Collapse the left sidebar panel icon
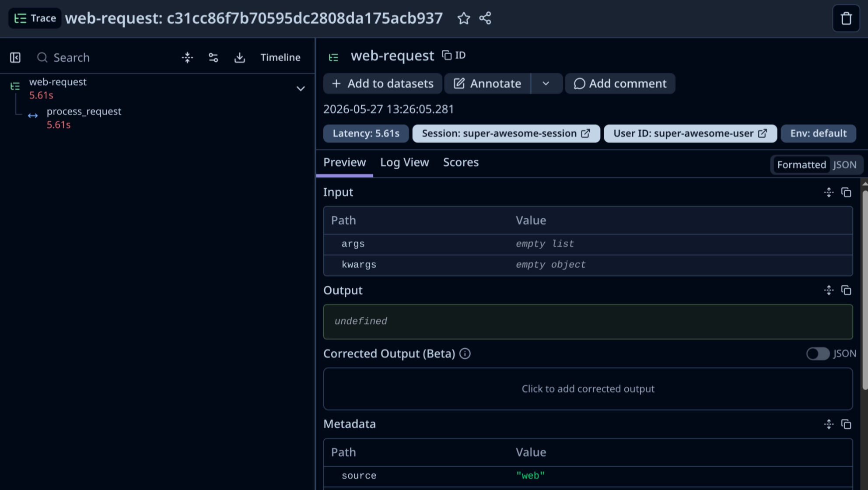 15,57
